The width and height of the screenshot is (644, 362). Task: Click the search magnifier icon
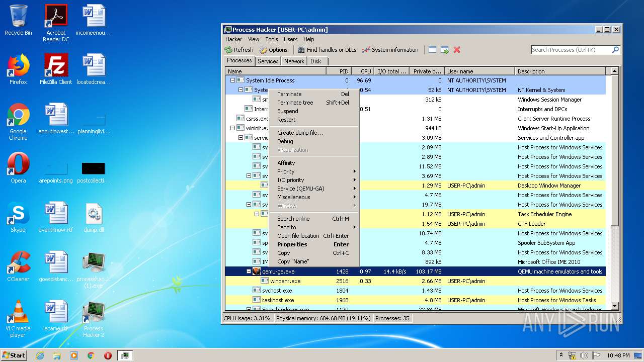click(615, 50)
